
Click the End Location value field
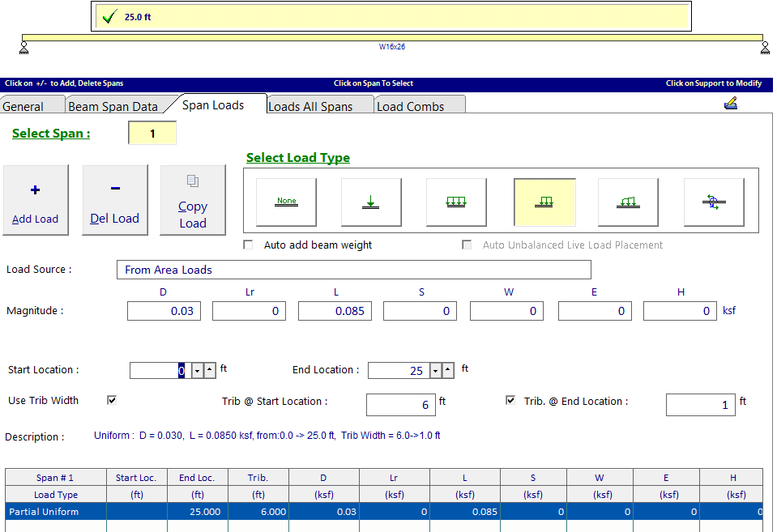pyautogui.click(x=399, y=371)
